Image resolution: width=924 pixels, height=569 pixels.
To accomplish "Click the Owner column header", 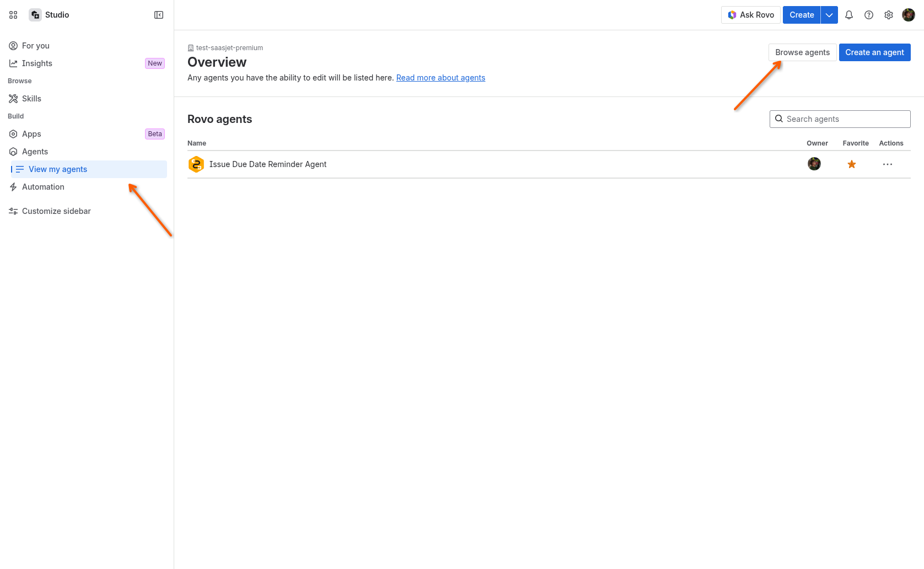I will [x=817, y=143].
